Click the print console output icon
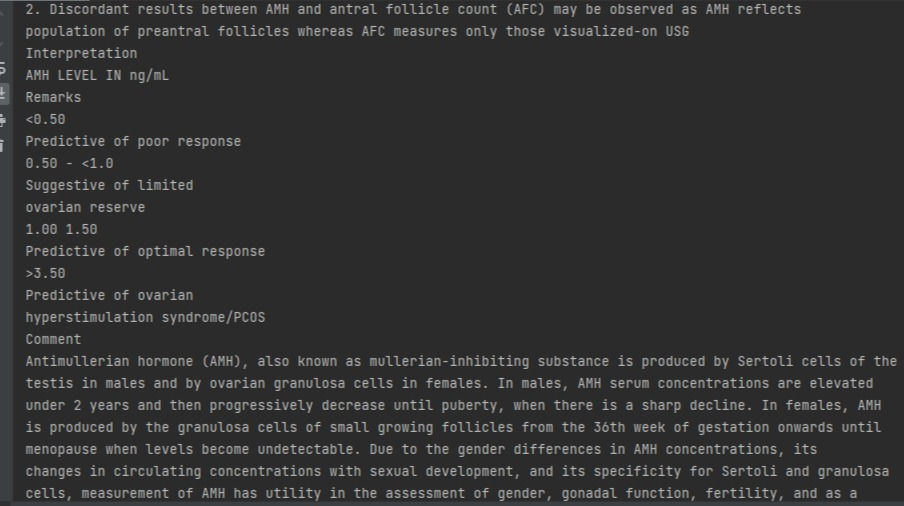The width and height of the screenshot is (904, 506). [x=2, y=119]
